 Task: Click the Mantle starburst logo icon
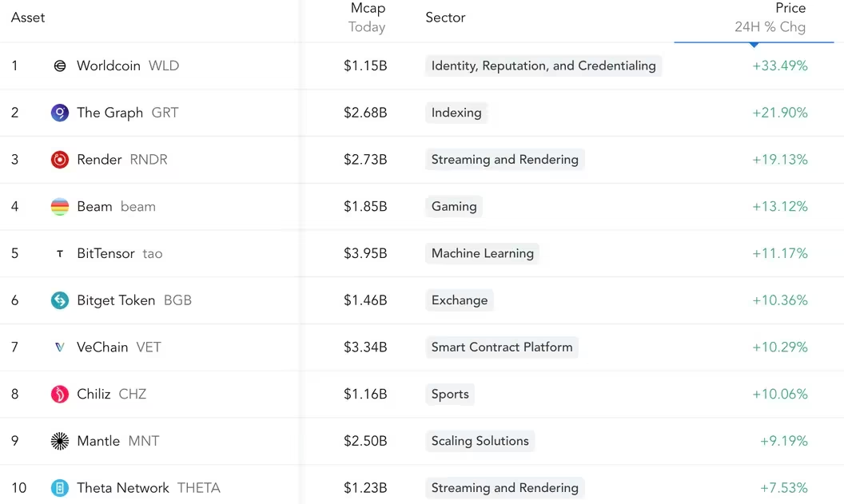coord(60,441)
